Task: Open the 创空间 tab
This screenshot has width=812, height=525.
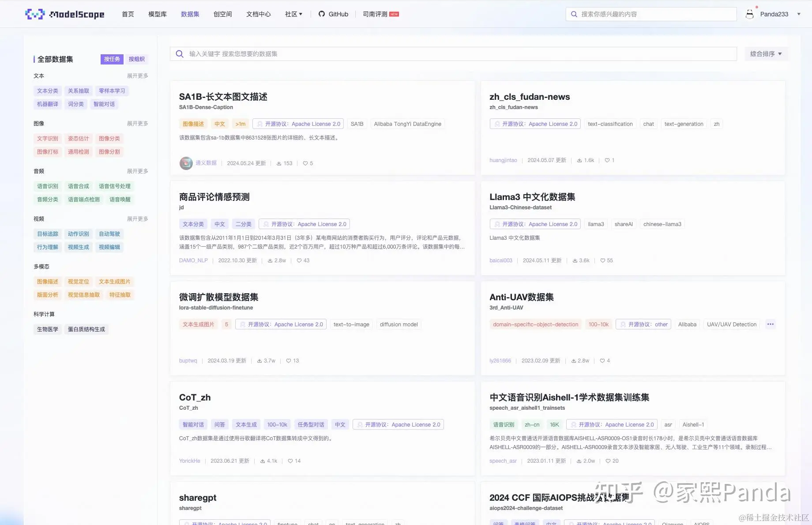Action: point(223,14)
